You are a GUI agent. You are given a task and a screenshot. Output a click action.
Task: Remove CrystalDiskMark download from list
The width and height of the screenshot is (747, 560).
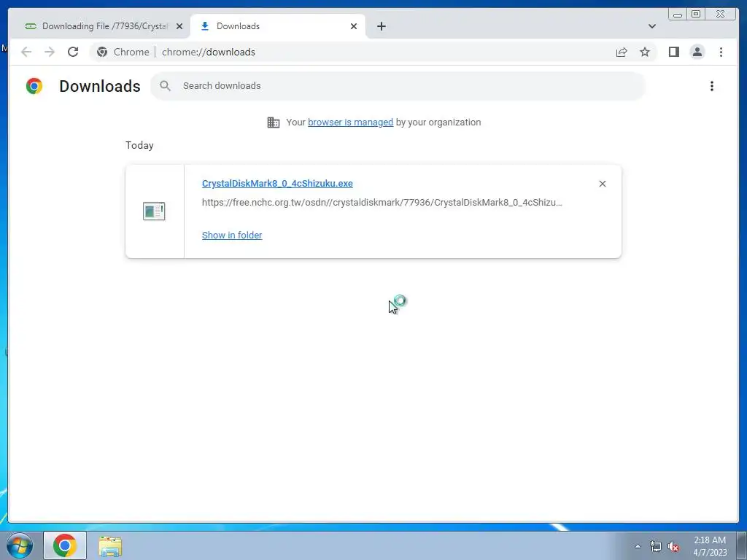point(602,184)
